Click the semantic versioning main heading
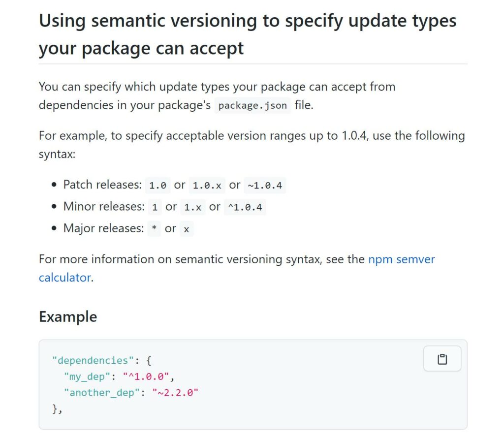Viewport: 504px width, 440px height. coord(247,34)
